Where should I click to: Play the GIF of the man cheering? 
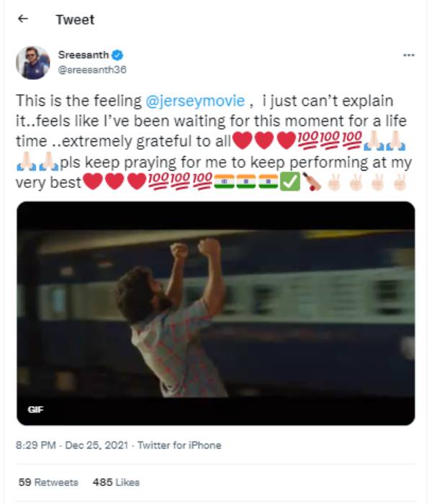tap(216, 313)
